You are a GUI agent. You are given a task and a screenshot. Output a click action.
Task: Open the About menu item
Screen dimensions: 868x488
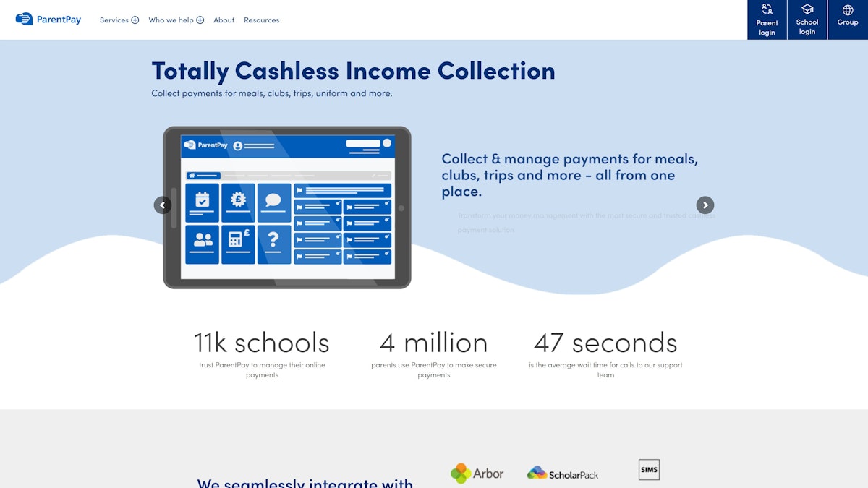(224, 20)
